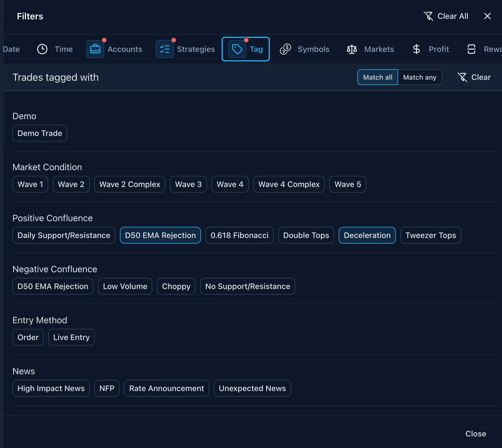Toggle the Wave 5 tag
The image size is (502, 448).
348,184
